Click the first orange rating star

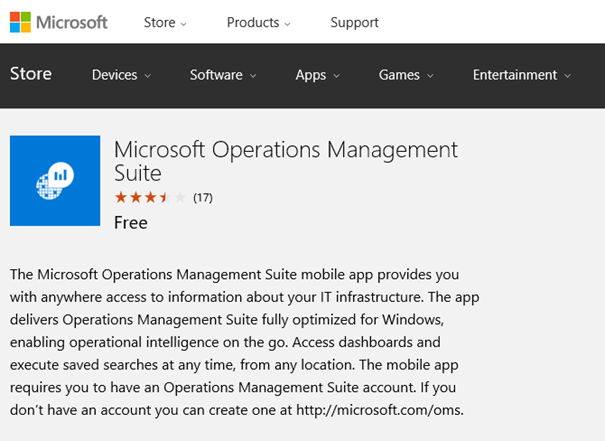[x=121, y=197]
